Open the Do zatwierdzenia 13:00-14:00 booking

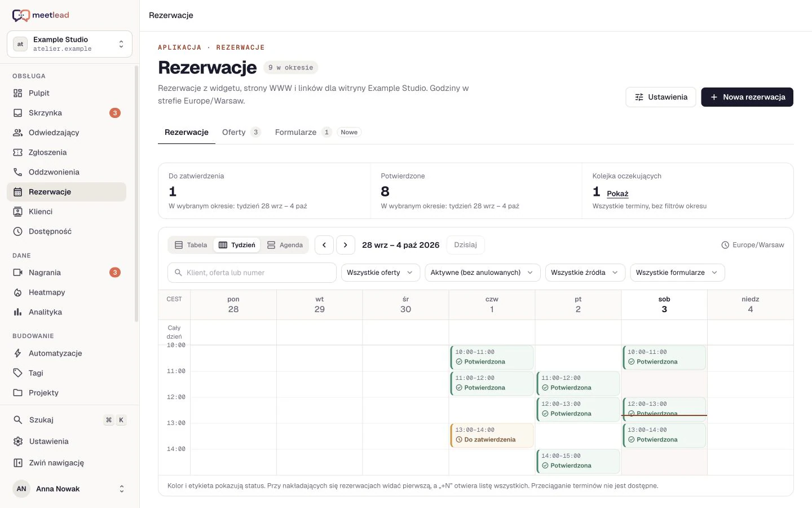click(x=492, y=435)
